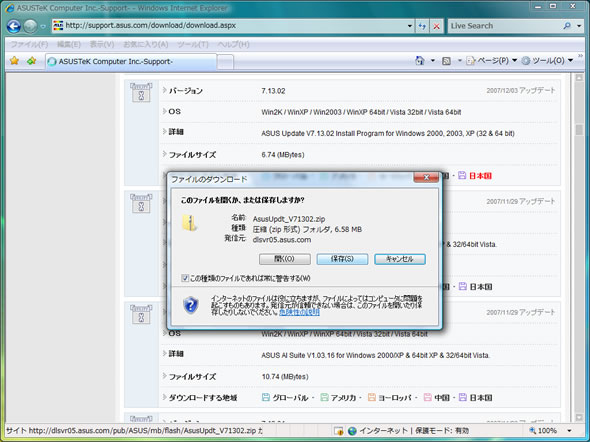The width and height of the screenshot is (590, 442).
Task: Click the Internet Explorer icon in the title bar
Action: [x=10, y=8]
